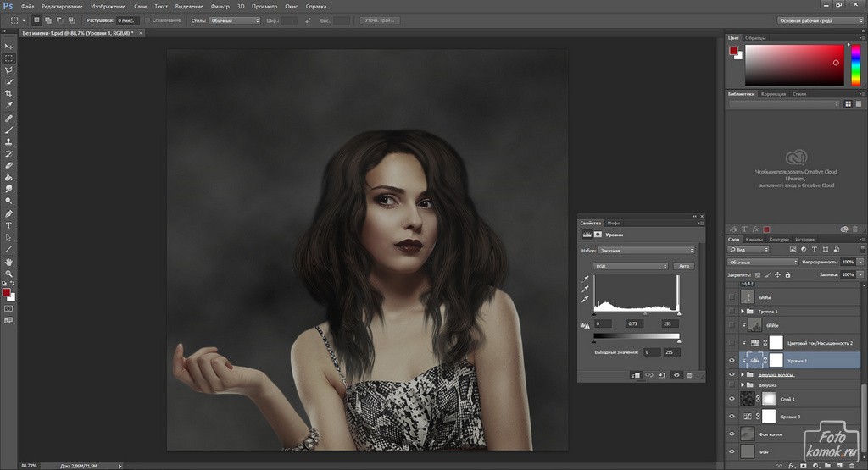Hide the Фон layer
The width and height of the screenshot is (868, 470).
point(732,451)
